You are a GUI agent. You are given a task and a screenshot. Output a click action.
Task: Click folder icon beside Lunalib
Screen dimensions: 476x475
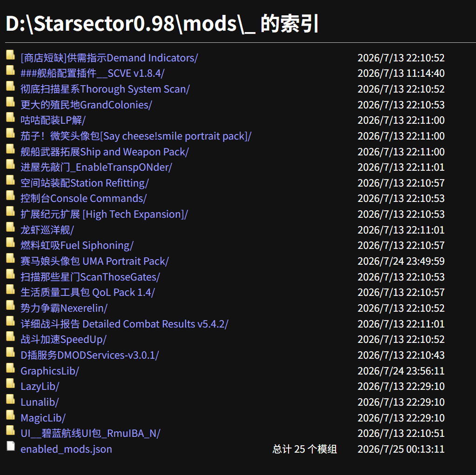11,400
